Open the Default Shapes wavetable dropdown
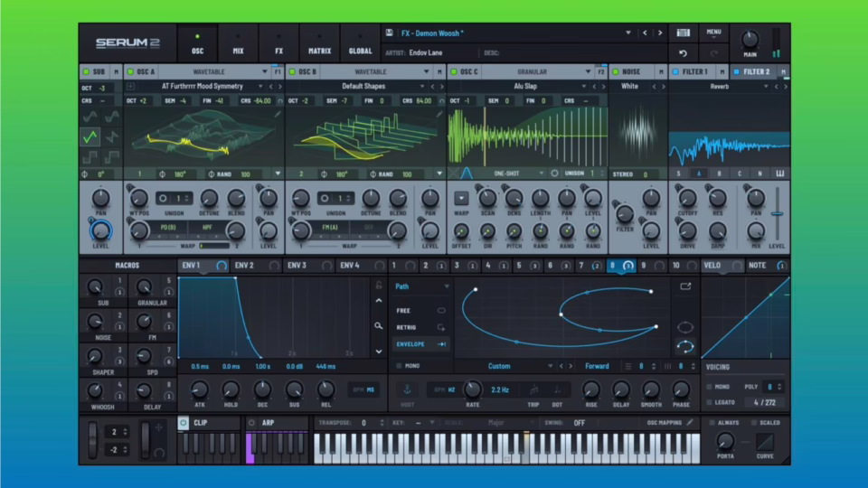 [422, 87]
